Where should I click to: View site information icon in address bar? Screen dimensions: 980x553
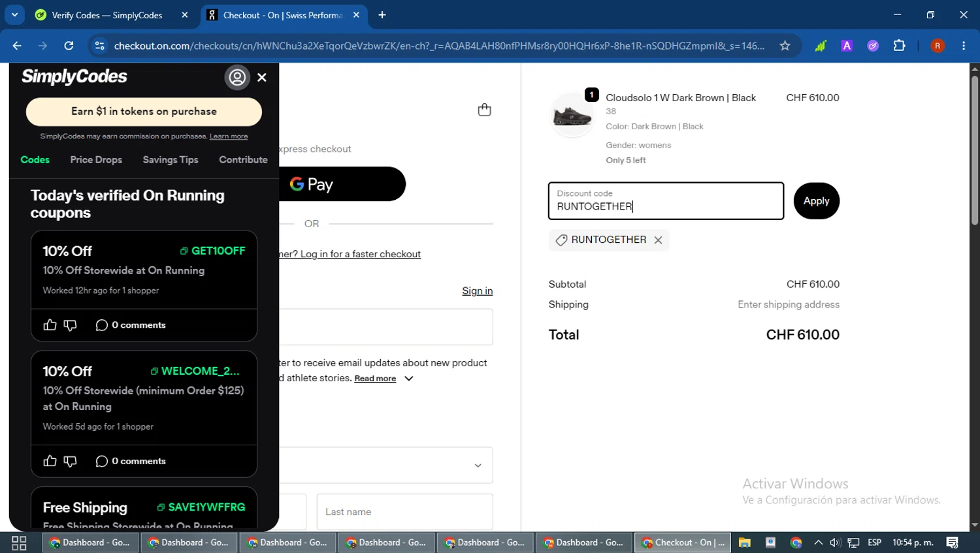[x=99, y=46]
